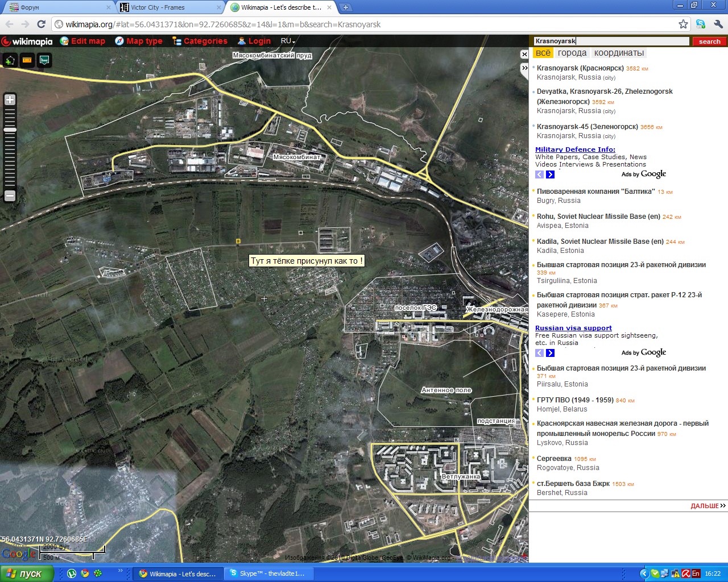The height and width of the screenshot is (582, 728).
Task: Open the RU language dropdown
Action: tap(288, 41)
